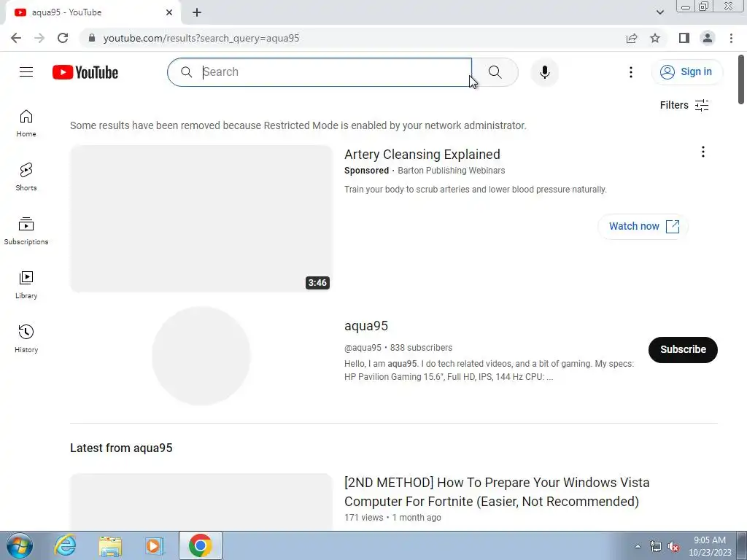Viewport: 747px width, 560px height.
Task: Open the Filters panel
Action: pyautogui.click(x=684, y=105)
